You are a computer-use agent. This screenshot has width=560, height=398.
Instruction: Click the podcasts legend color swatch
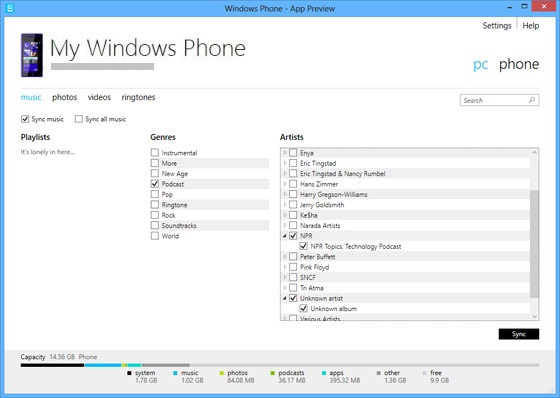click(273, 373)
